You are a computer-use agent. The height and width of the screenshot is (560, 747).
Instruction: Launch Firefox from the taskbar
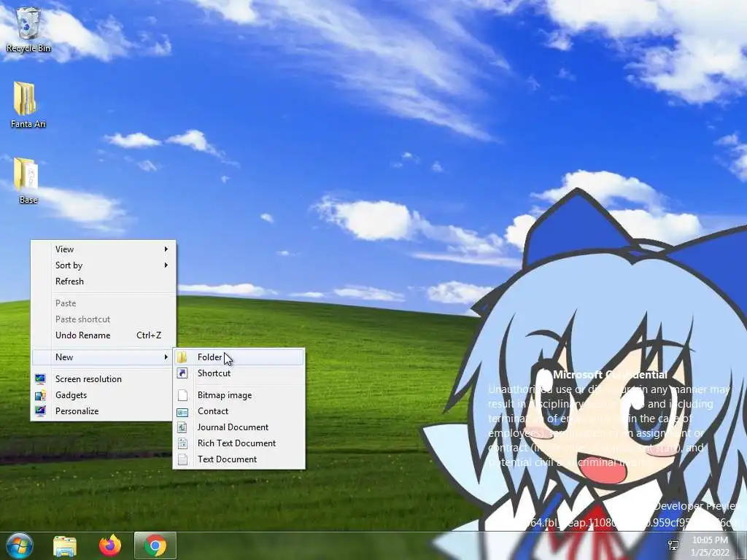[110, 545]
